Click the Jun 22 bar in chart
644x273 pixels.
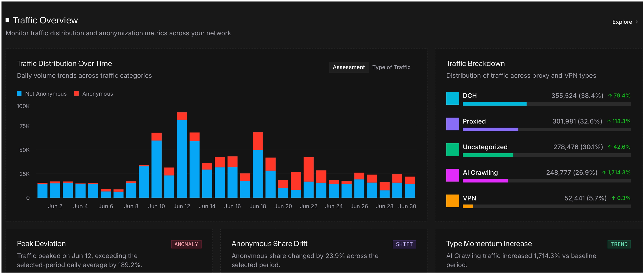(x=309, y=177)
